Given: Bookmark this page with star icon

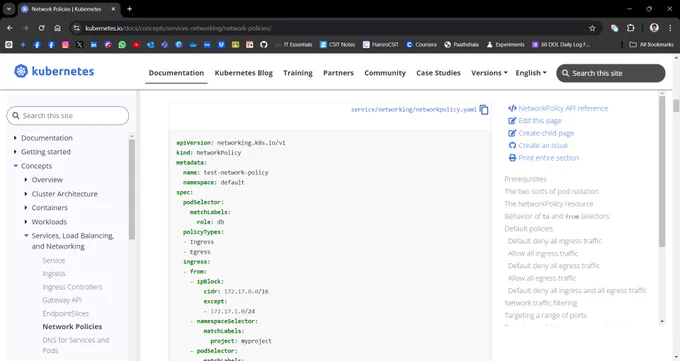Looking at the screenshot, I should click(592, 28).
